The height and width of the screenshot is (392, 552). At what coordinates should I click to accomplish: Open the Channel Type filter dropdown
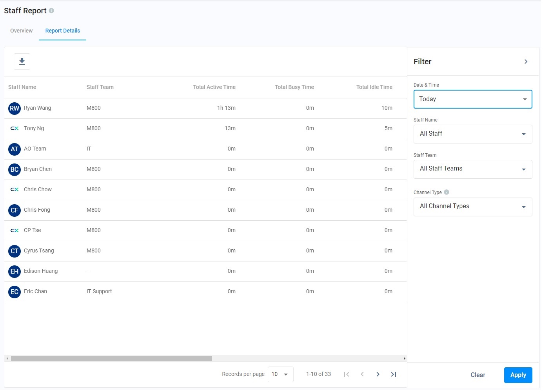[472, 207]
